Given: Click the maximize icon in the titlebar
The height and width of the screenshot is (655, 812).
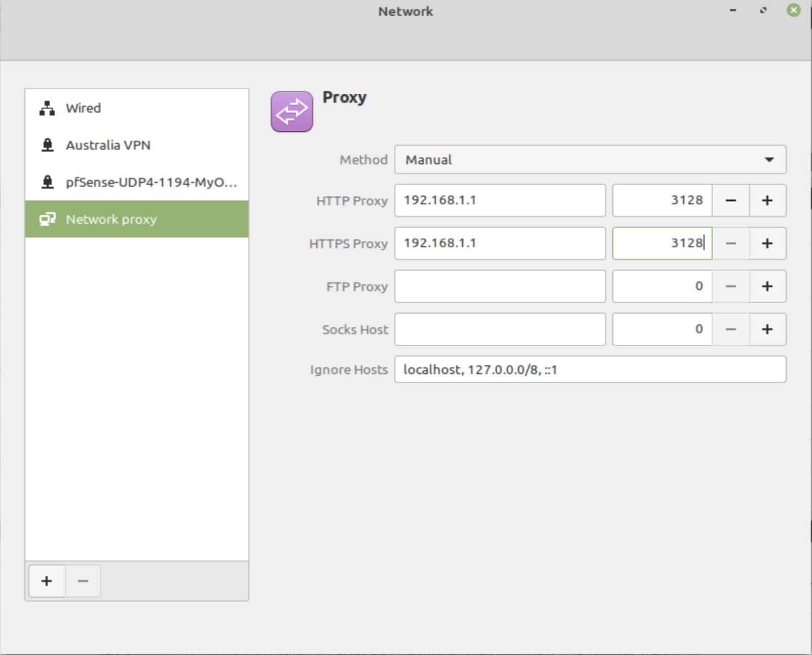Looking at the screenshot, I should pos(763,11).
